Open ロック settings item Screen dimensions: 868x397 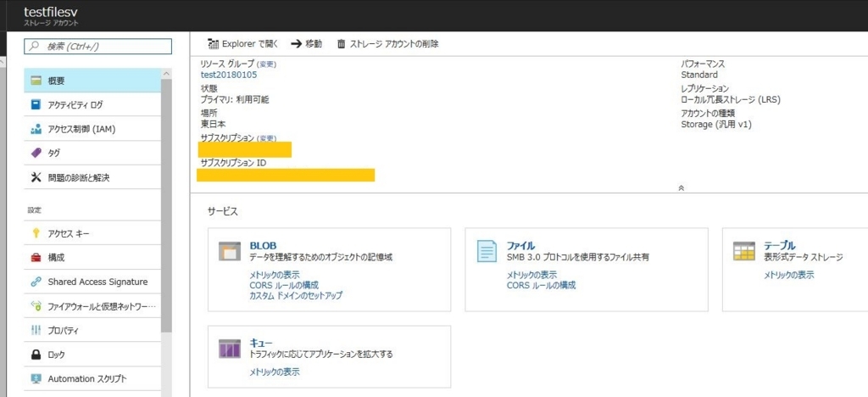pyautogui.click(x=92, y=355)
